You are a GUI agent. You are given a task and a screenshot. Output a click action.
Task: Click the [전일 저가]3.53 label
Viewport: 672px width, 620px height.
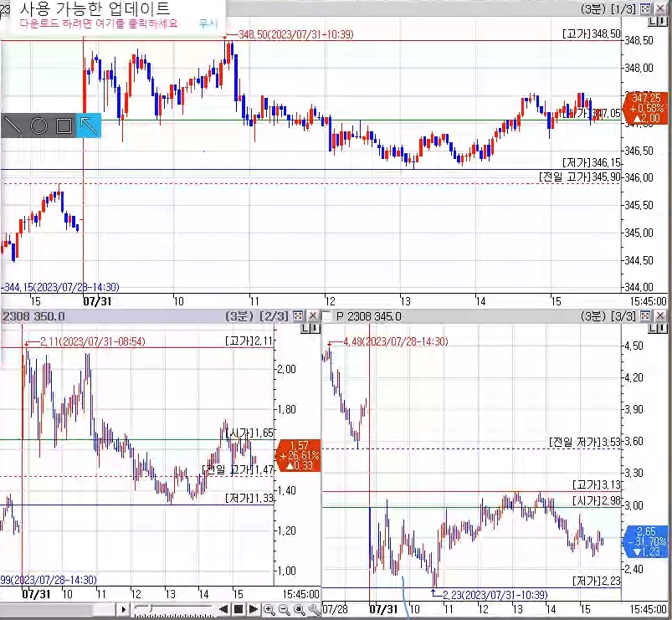click(585, 442)
